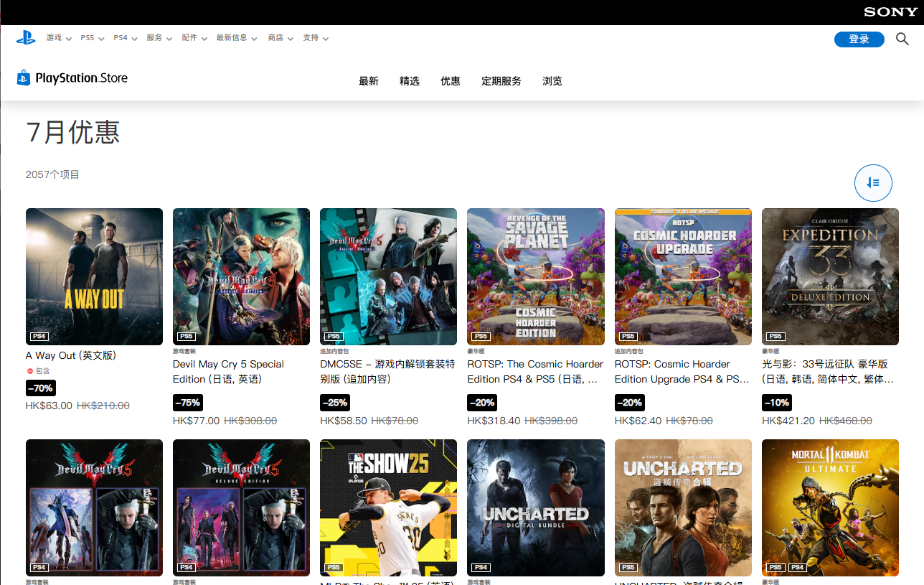Click the 7月优惠 page heading
This screenshot has height=585, width=924.
pos(72,132)
